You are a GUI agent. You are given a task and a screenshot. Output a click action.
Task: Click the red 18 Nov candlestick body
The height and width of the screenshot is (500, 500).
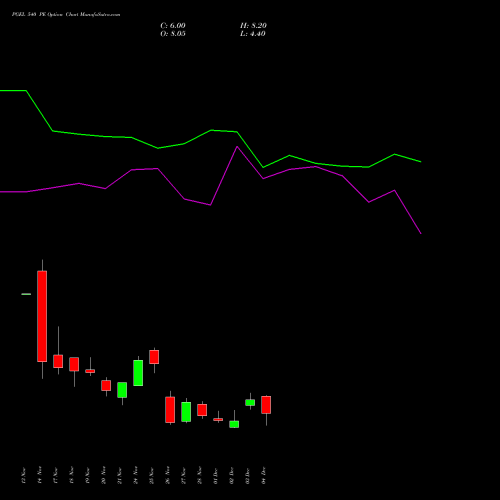pyautogui.click(x=74, y=364)
